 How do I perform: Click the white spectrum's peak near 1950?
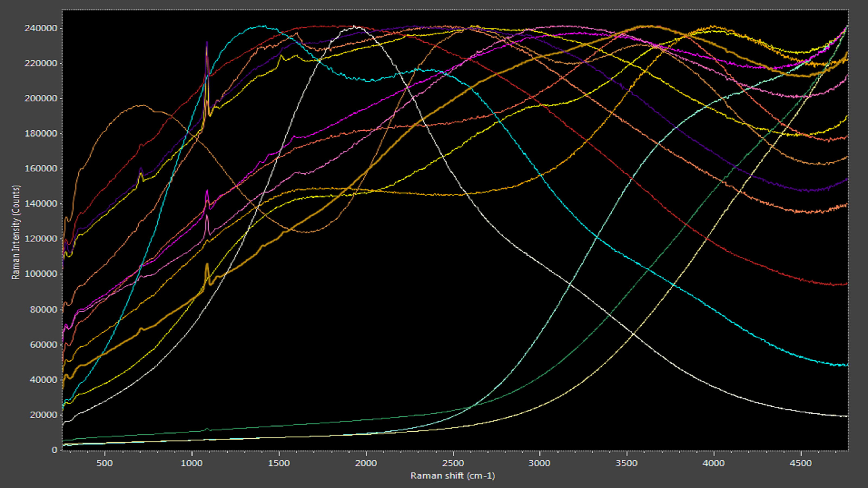click(354, 26)
